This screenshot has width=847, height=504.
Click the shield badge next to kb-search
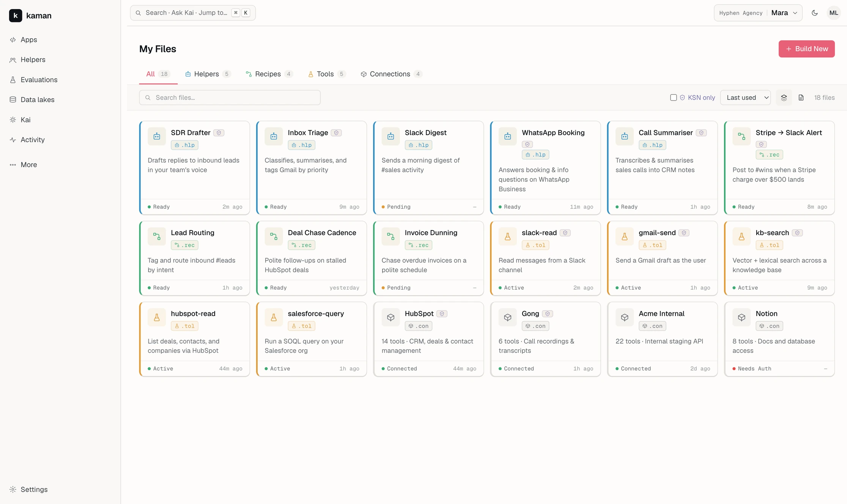click(x=797, y=233)
